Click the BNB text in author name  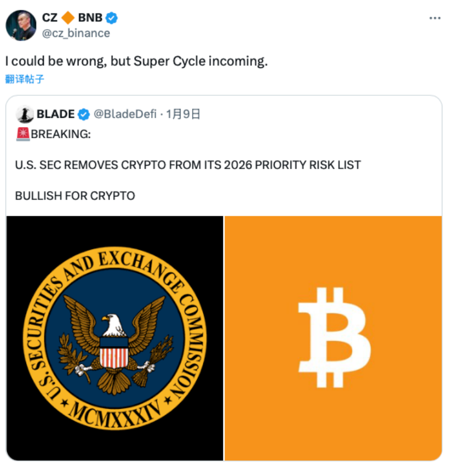89,18
